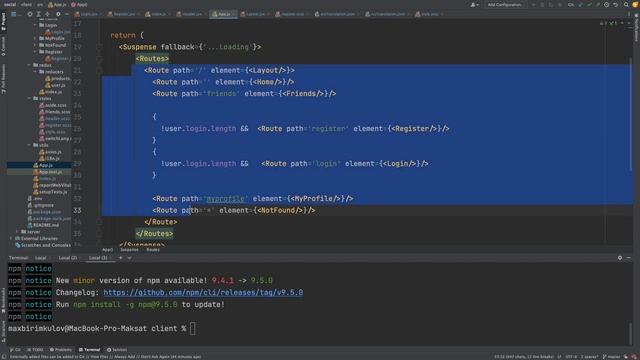640x360 pixels.
Task: Click the project view collapse-all icon
Action: point(47,14)
